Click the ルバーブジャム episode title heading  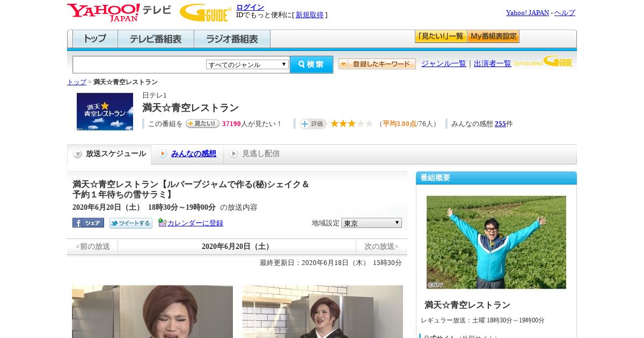(191, 189)
